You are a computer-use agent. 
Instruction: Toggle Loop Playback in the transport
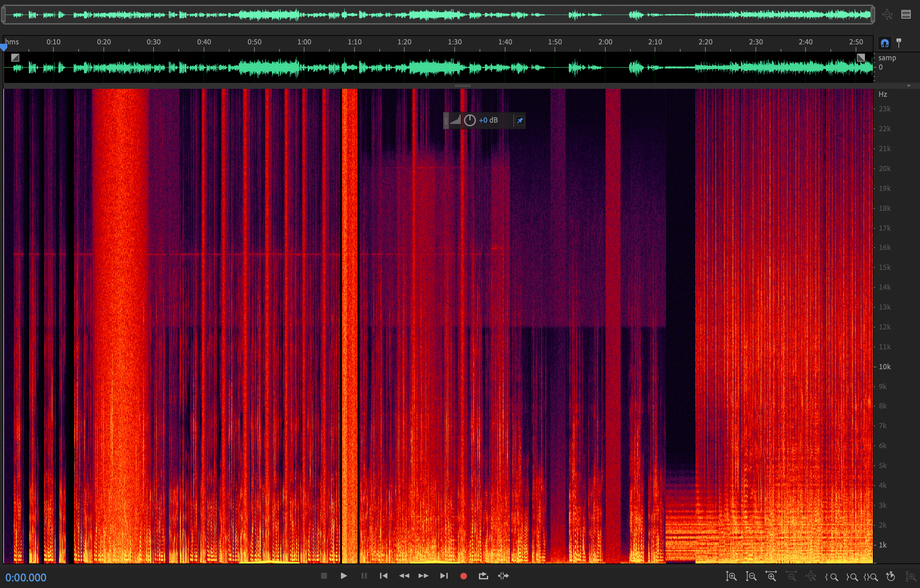pos(483,576)
